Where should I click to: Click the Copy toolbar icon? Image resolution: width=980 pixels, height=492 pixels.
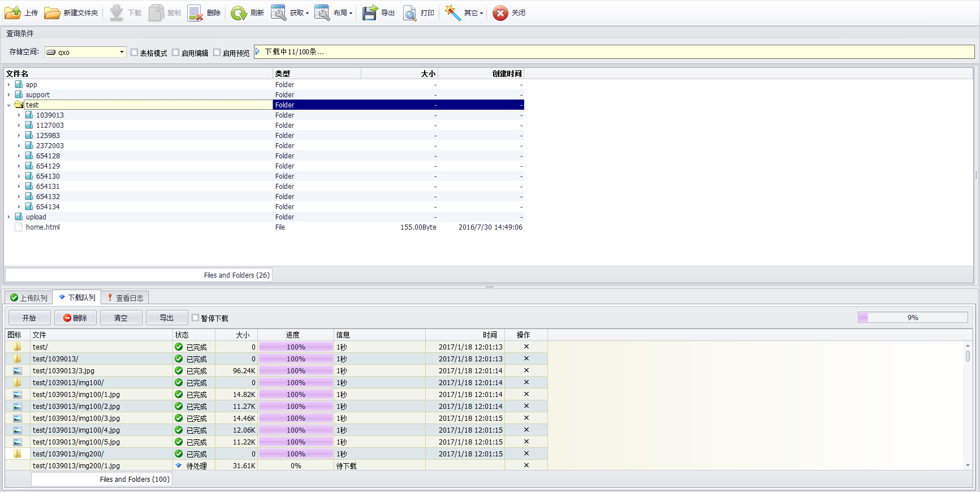pyautogui.click(x=156, y=12)
